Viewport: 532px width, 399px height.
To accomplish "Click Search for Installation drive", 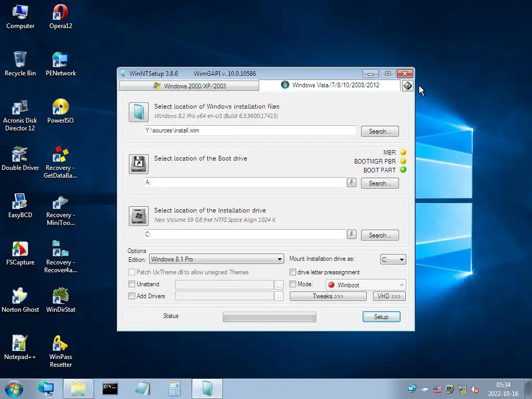I will coord(380,235).
